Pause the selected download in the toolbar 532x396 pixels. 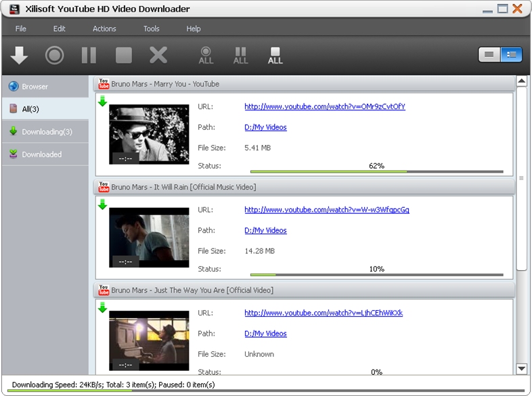(x=89, y=55)
